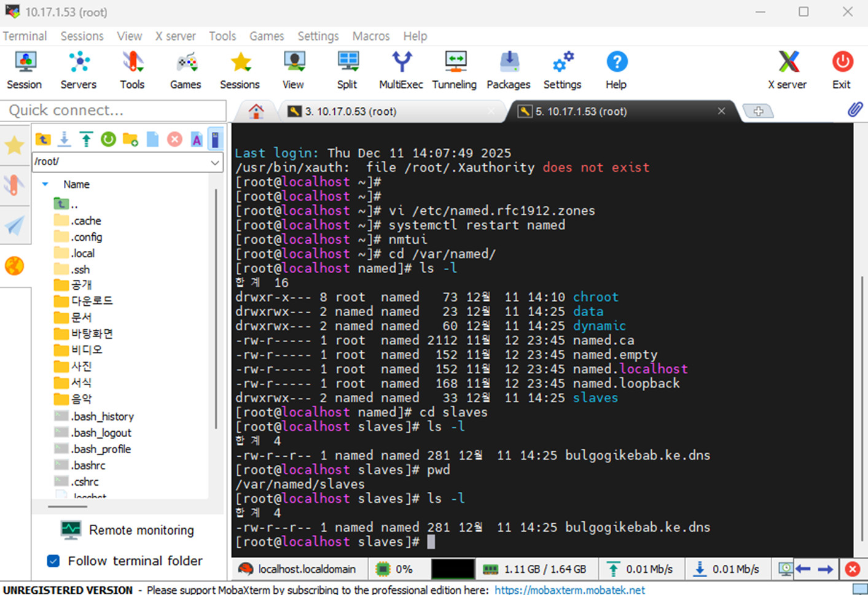
Task: Activate the Split terminal icon
Action: 348,70
